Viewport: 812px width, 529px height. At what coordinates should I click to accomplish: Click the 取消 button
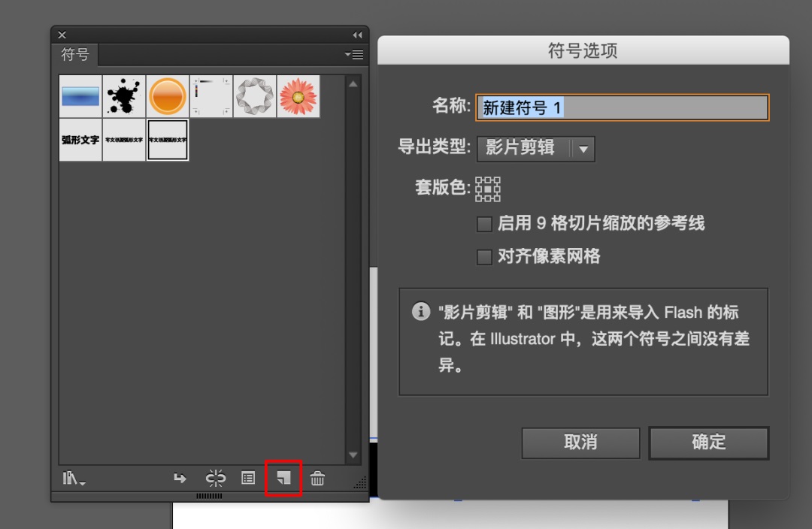580,443
